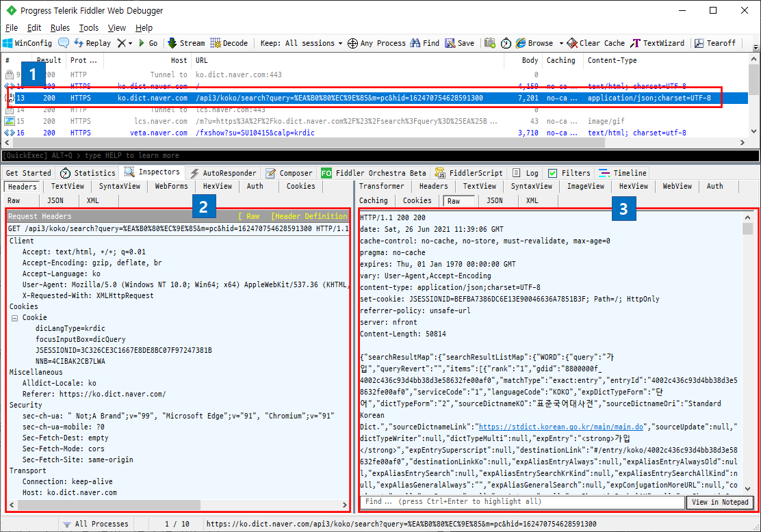Click the response Find text field
This screenshot has width=761, height=532.
click(522, 502)
